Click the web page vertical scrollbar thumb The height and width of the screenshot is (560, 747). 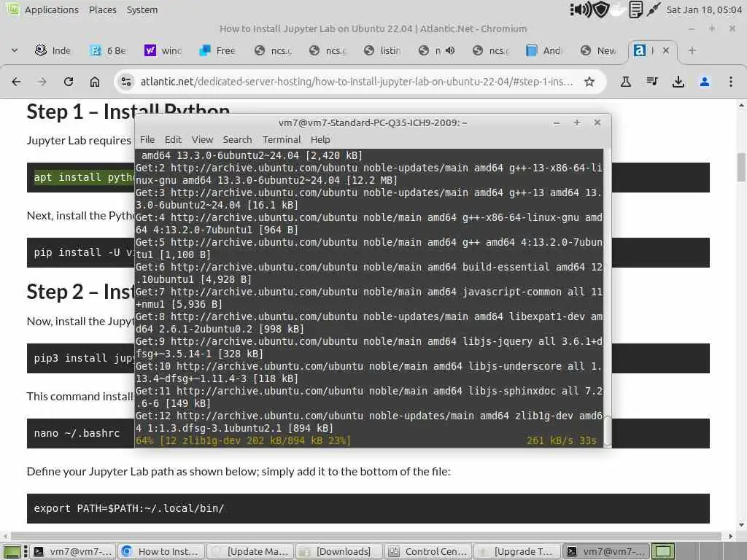pos(741,167)
